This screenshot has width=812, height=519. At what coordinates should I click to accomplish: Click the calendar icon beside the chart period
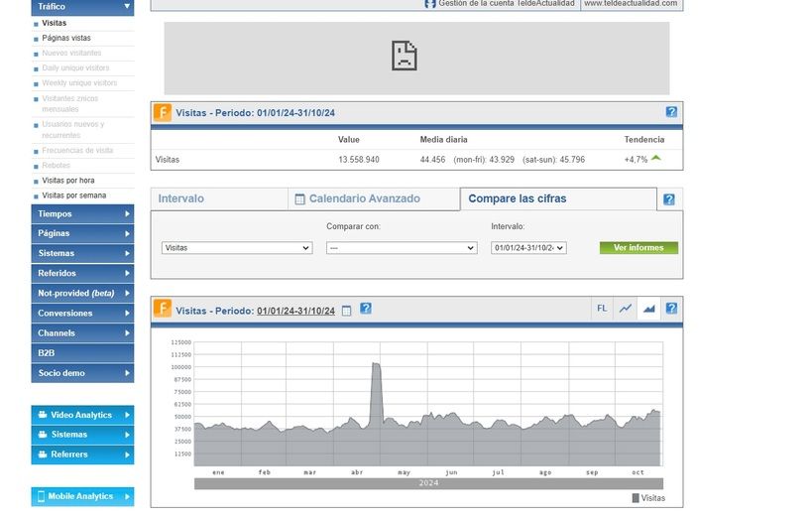pos(346,311)
